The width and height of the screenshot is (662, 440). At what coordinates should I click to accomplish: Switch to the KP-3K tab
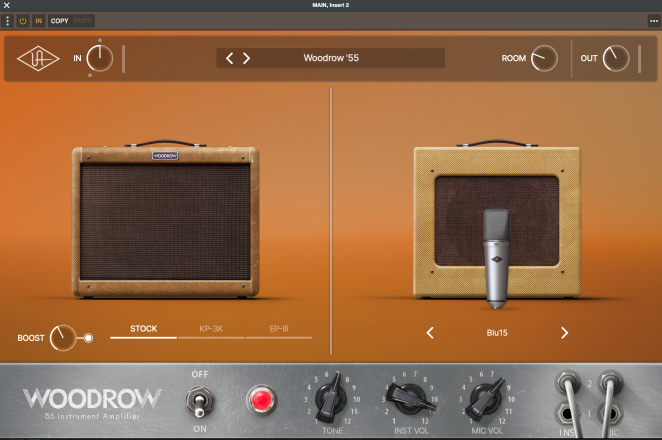point(211,328)
